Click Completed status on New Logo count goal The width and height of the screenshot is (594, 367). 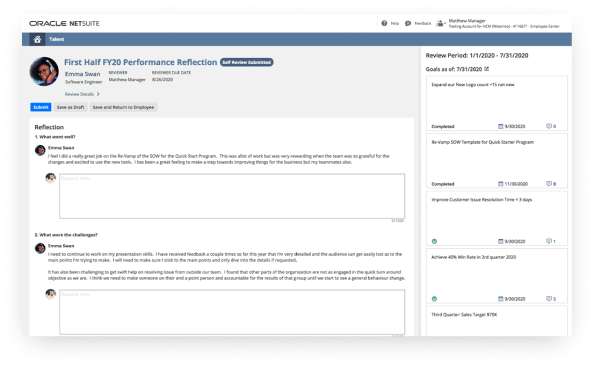(442, 126)
